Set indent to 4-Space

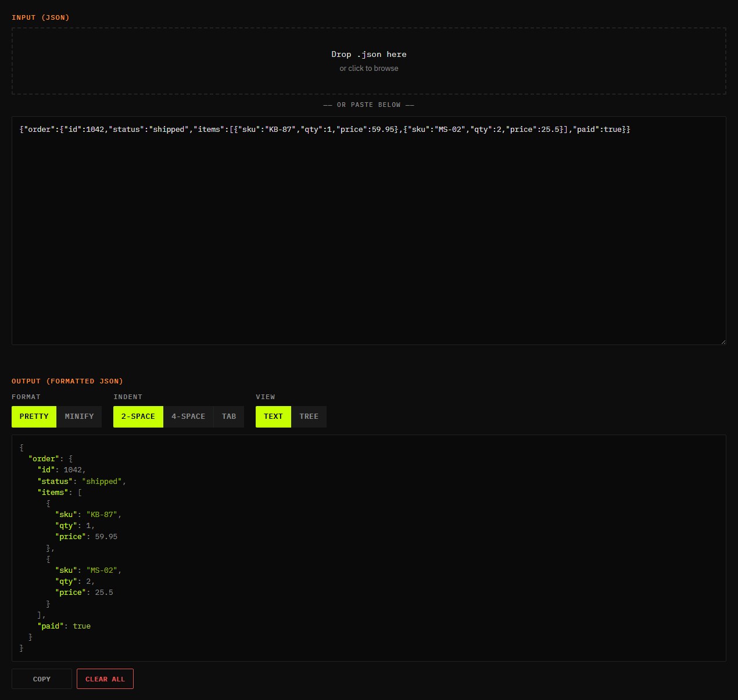coord(188,417)
